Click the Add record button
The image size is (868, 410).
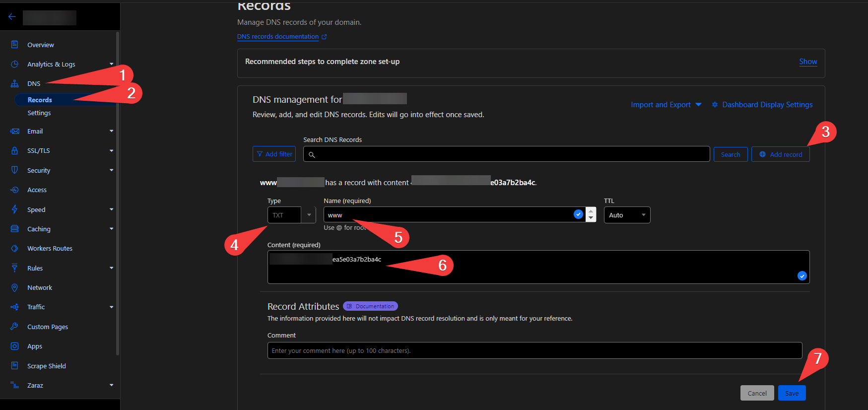click(x=780, y=154)
